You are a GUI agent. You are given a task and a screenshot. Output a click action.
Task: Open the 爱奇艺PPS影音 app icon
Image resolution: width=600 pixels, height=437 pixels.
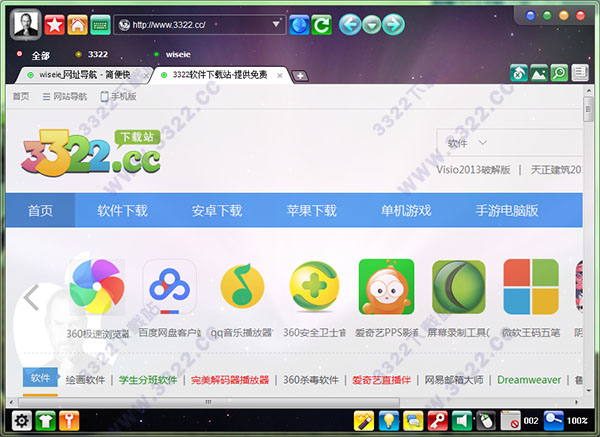[386, 287]
